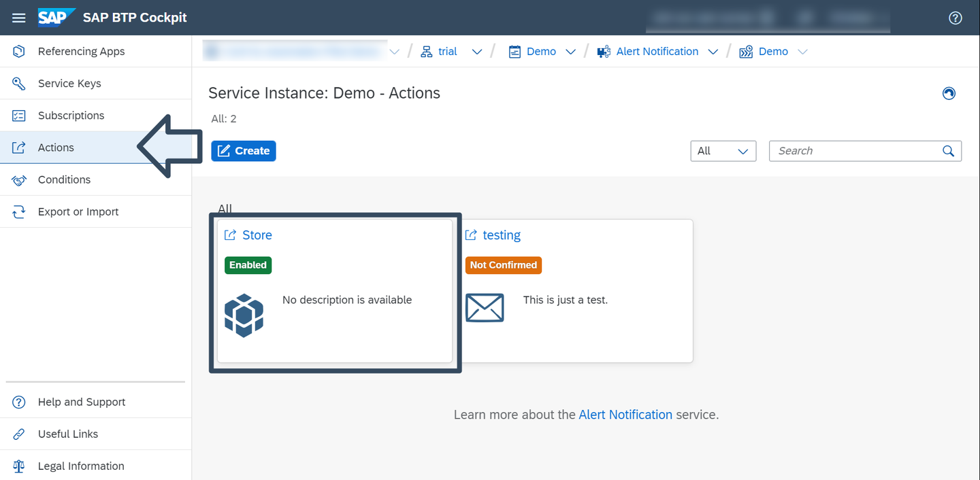
Task: Open Legal Information
Action: [95, 466]
